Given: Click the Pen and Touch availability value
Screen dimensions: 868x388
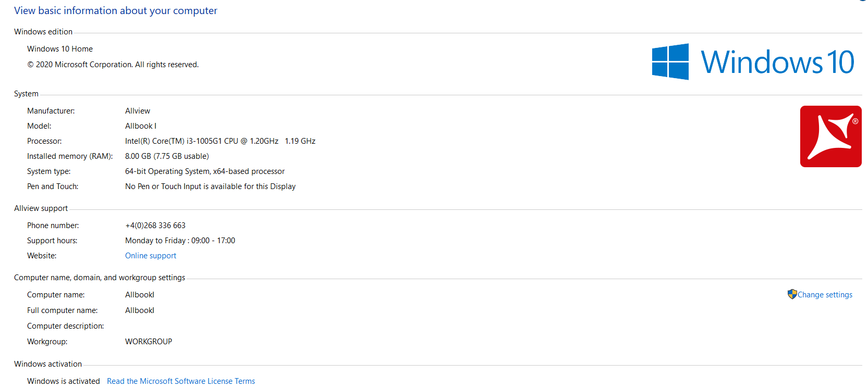Looking at the screenshot, I should [x=210, y=186].
